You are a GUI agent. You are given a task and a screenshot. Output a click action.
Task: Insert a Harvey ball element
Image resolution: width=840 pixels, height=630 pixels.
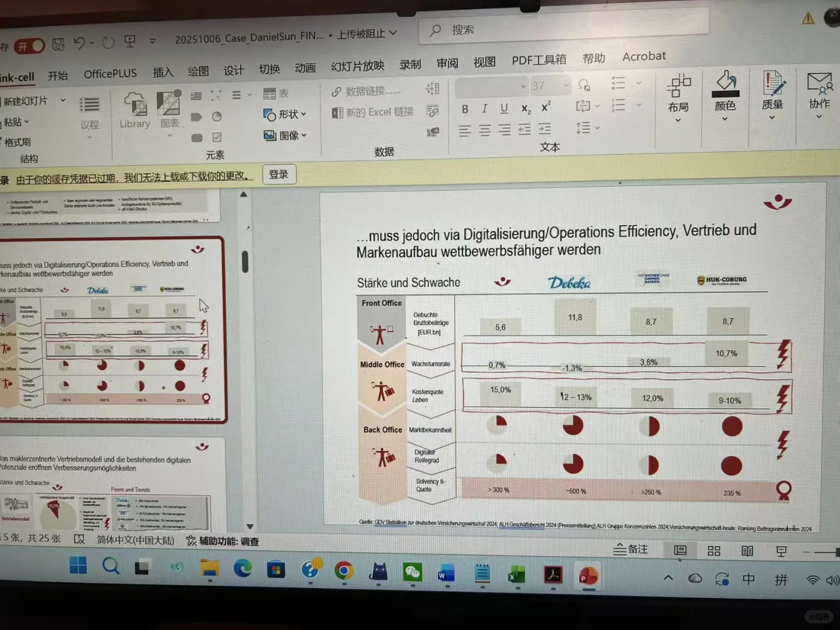click(217, 116)
